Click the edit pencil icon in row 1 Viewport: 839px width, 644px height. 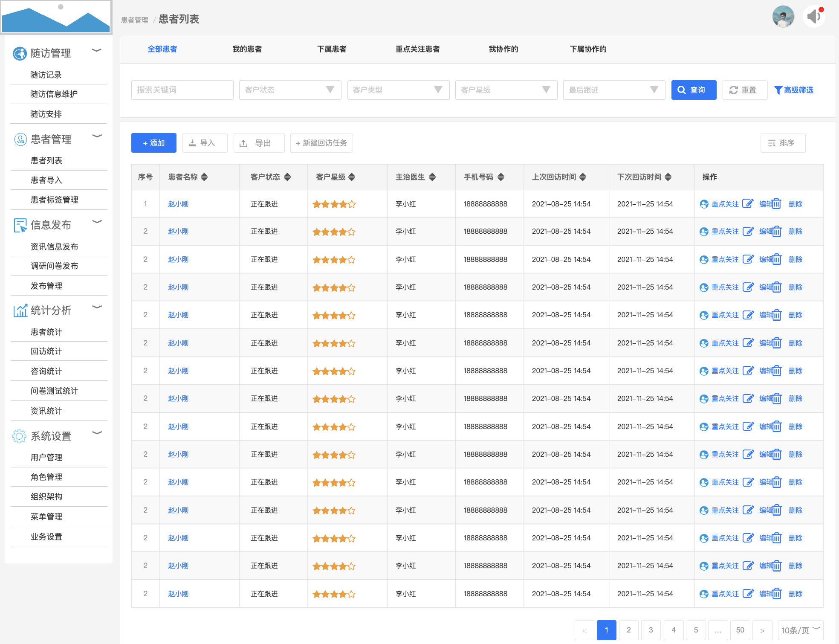748,203
